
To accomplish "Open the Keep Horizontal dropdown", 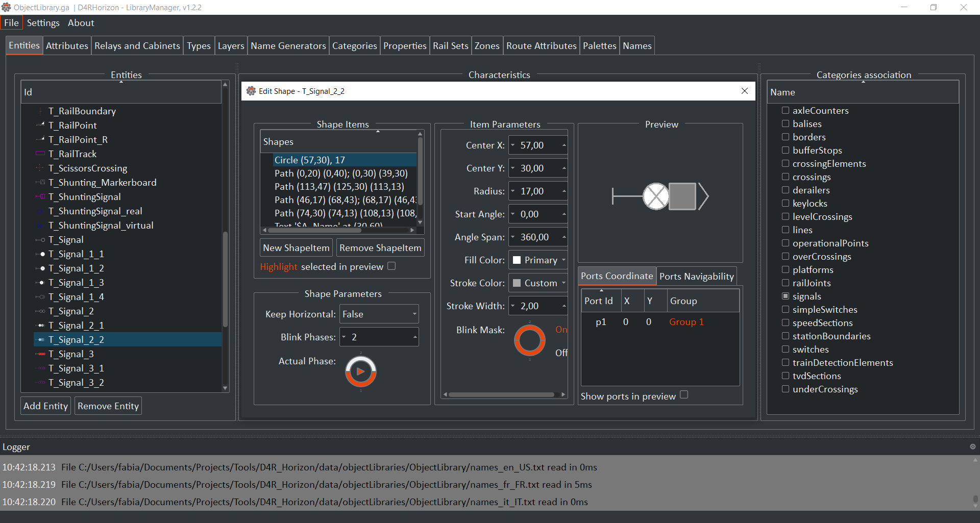I will (379, 314).
